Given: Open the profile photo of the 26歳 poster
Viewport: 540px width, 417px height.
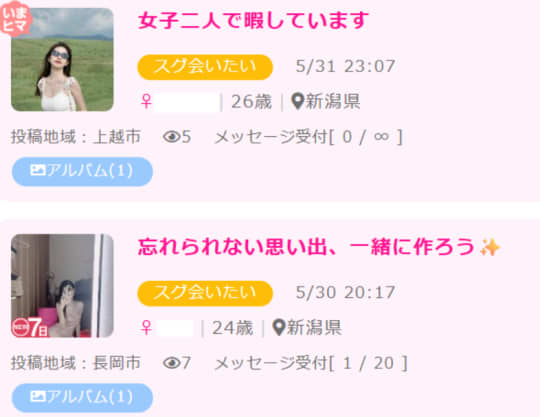Looking at the screenshot, I should [x=62, y=60].
